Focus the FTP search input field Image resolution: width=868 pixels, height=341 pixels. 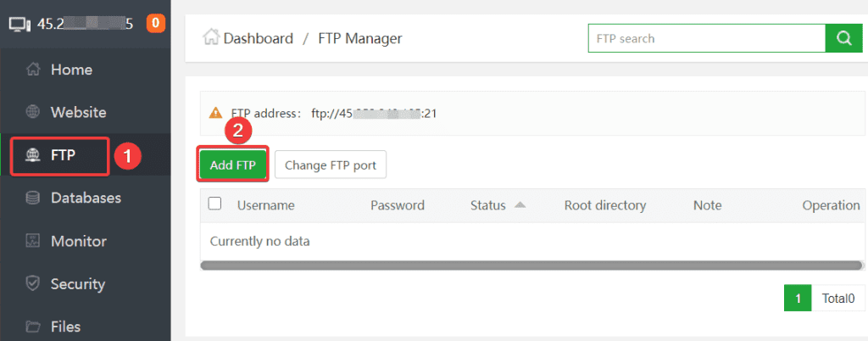click(x=706, y=38)
